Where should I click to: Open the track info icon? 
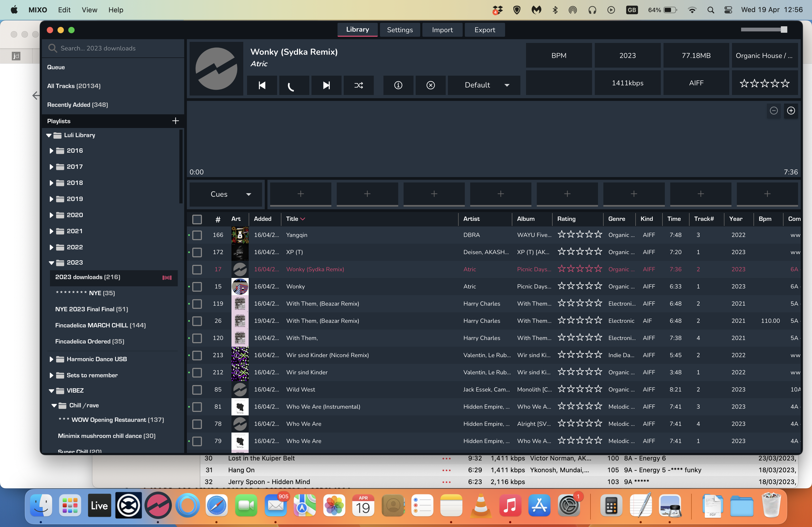click(398, 85)
